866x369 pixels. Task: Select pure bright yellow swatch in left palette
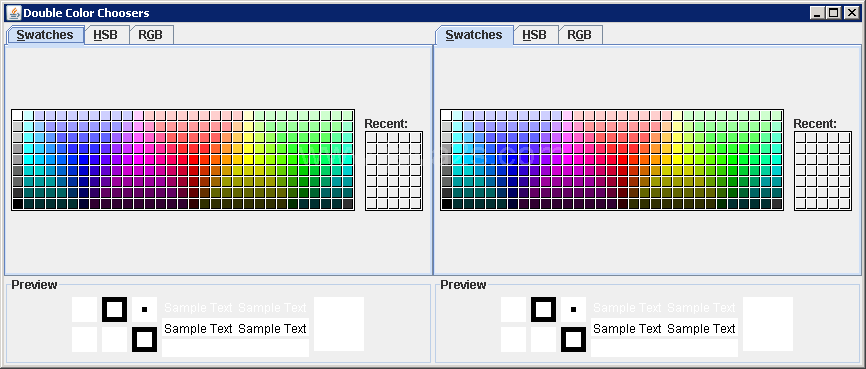(249, 160)
